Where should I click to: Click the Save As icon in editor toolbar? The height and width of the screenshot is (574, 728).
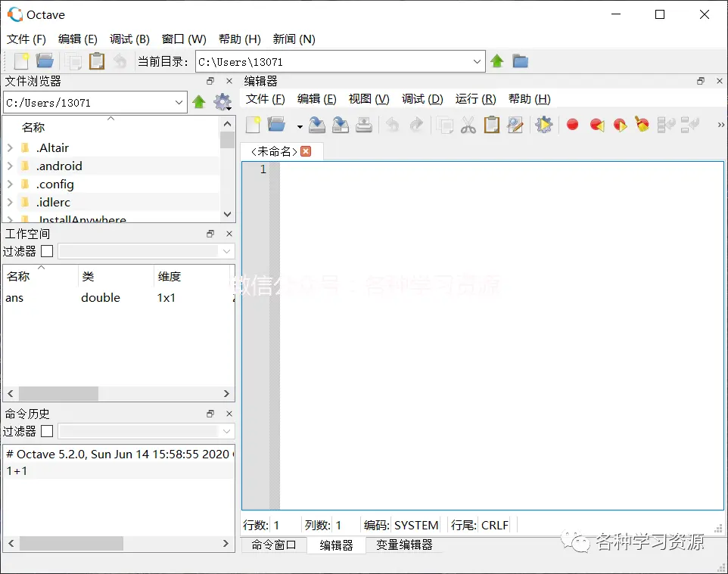click(341, 125)
